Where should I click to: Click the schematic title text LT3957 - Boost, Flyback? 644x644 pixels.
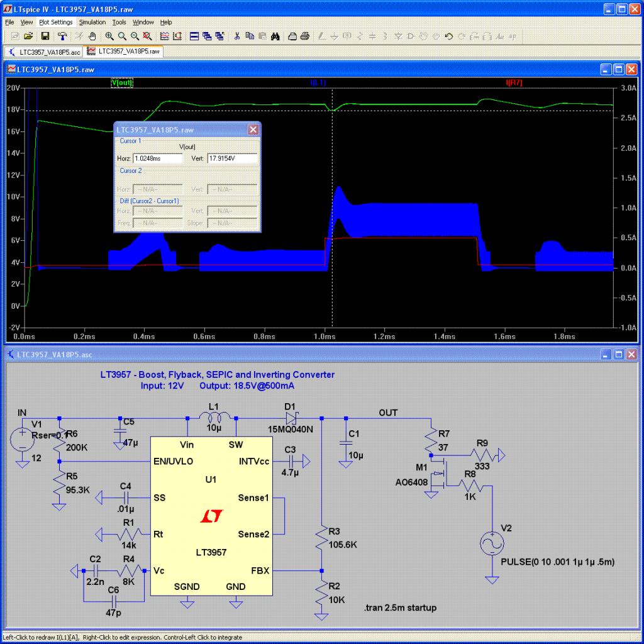coord(218,375)
